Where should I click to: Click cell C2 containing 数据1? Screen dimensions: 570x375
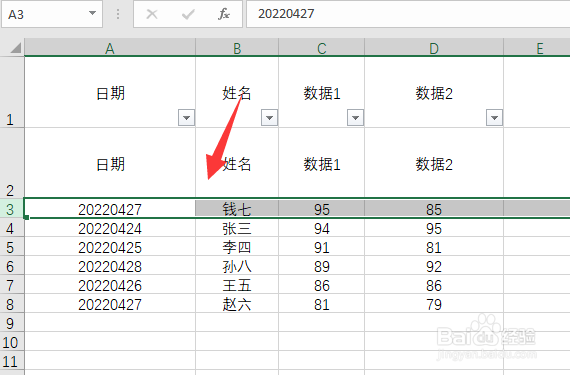[322, 163]
